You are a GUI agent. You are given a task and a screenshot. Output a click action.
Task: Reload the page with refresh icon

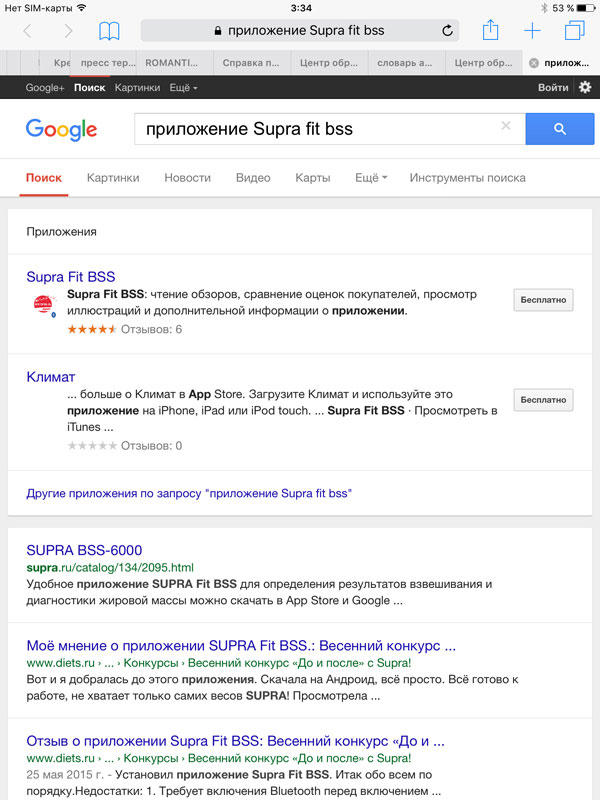[447, 31]
